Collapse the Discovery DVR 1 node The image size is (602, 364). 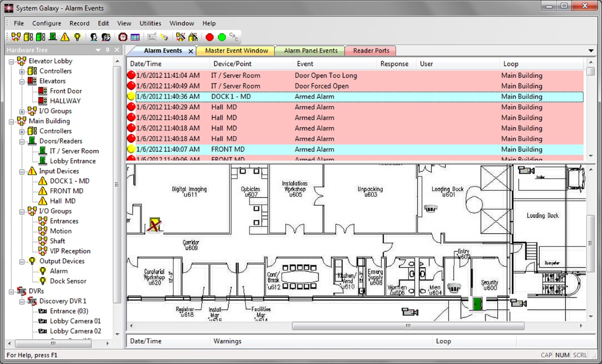tap(21, 301)
